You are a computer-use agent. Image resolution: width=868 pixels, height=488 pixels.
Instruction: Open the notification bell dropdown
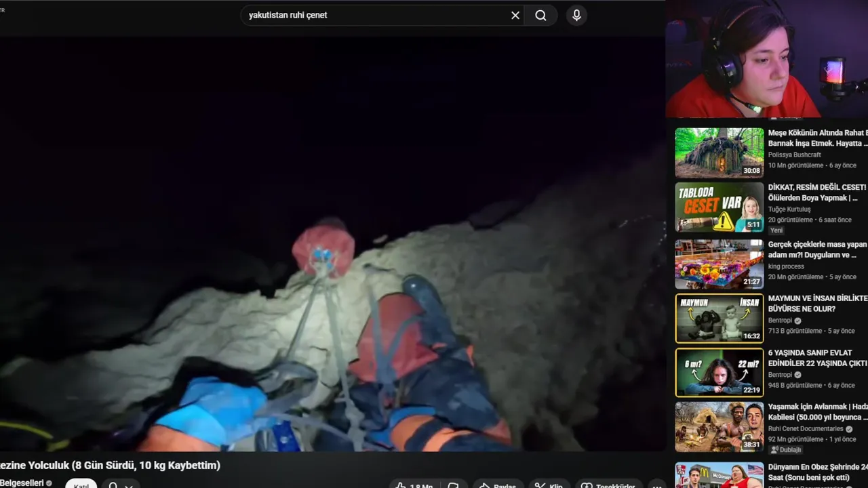pyautogui.click(x=121, y=484)
